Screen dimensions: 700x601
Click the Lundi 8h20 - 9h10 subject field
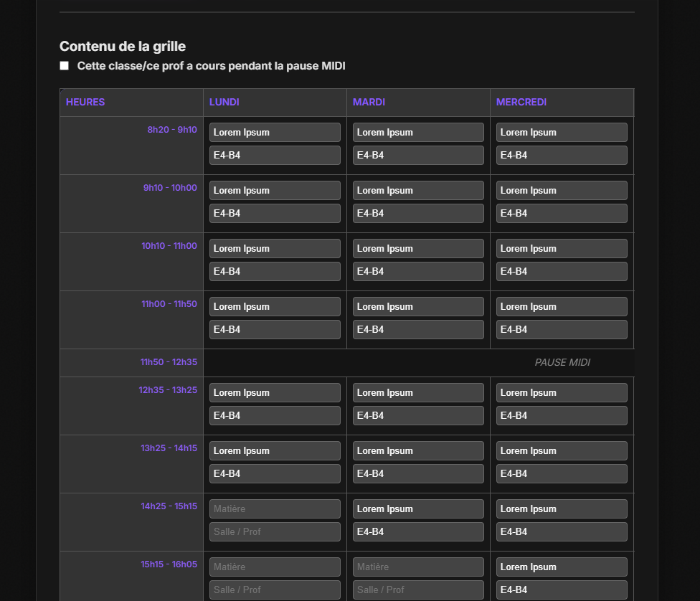pyautogui.click(x=275, y=133)
